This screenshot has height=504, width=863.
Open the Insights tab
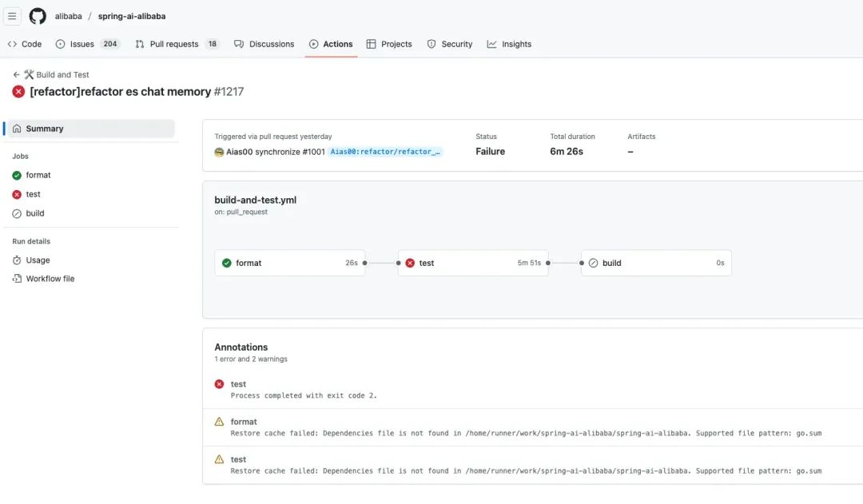pos(509,44)
